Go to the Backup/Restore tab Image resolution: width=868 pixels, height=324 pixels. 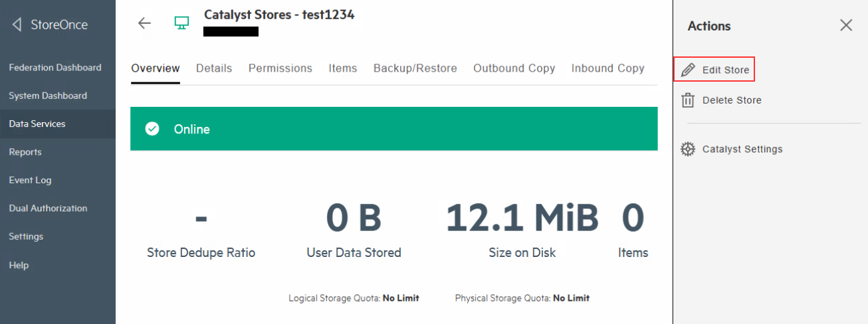pos(415,68)
